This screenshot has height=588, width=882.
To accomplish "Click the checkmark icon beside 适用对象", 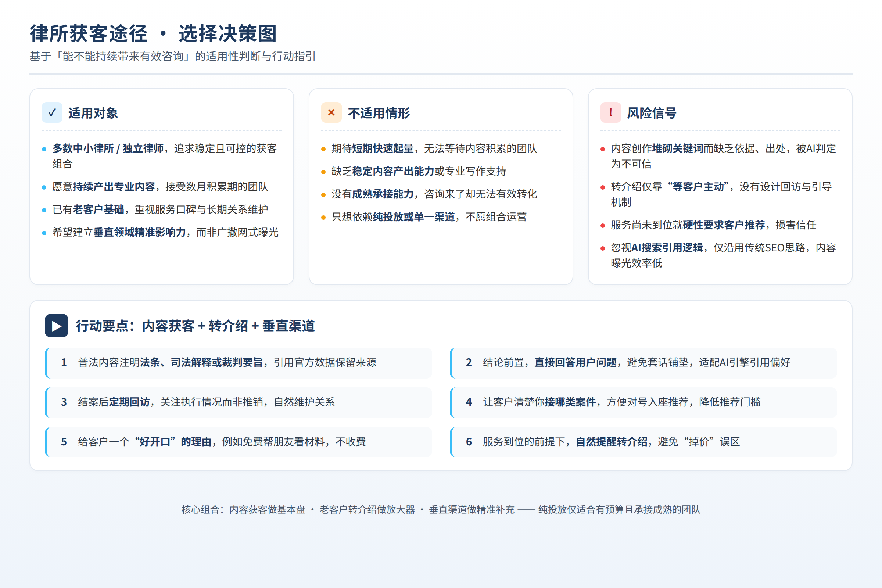I will click(x=52, y=112).
